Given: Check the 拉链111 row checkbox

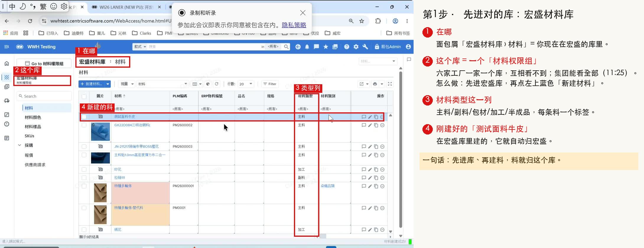Looking at the screenshot, I should pos(84,178).
